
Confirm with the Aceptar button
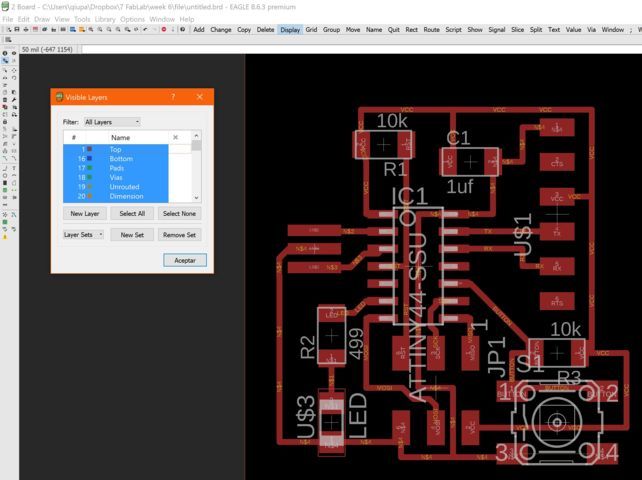tap(185, 260)
